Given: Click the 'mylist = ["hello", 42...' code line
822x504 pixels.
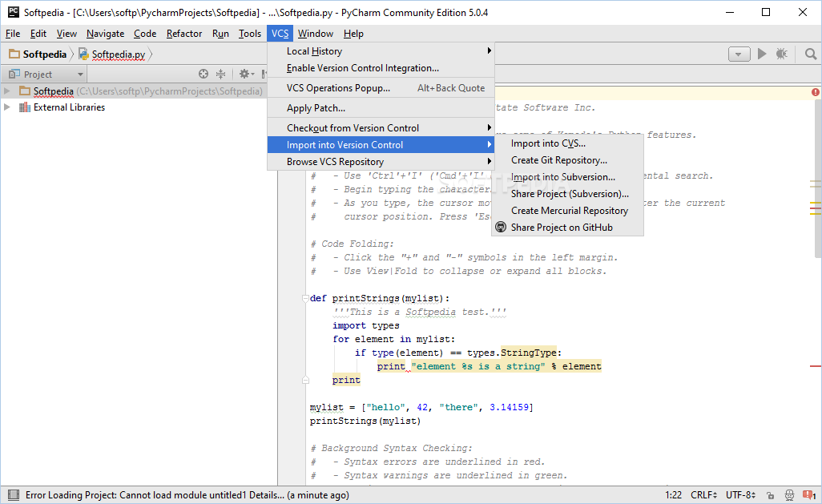Looking at the screenshot, I should pos(421,407).
